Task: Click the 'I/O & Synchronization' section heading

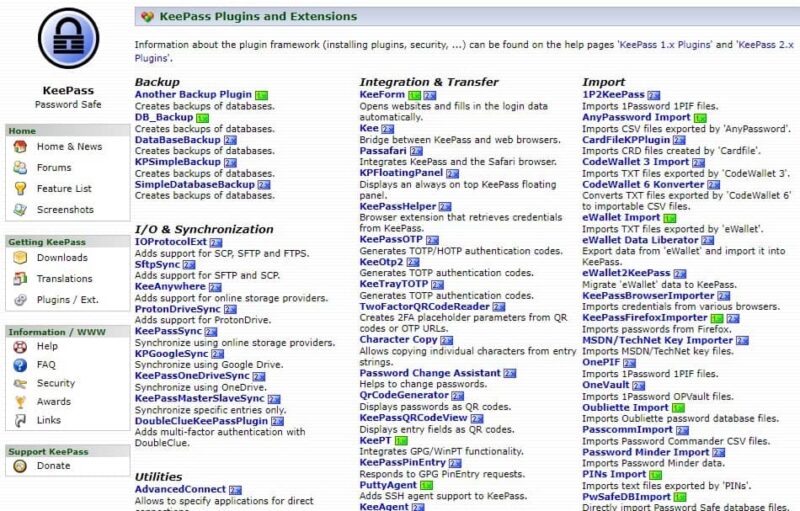Action: [x=204, y=229]
